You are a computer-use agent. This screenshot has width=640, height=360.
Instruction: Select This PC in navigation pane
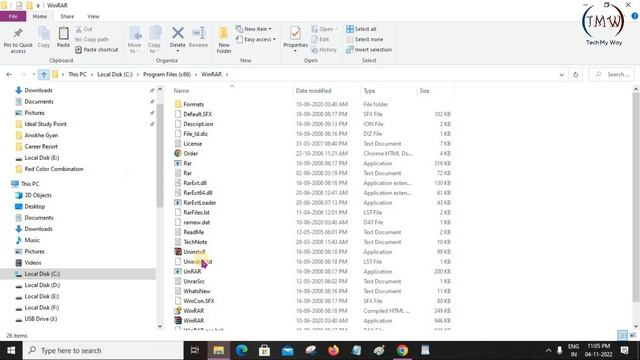30,184
